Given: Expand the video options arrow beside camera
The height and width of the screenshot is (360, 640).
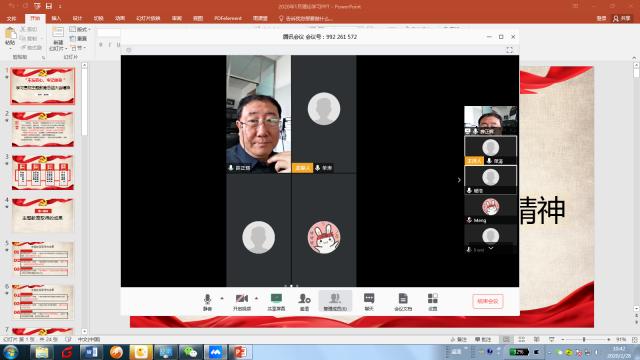Looking at the screenshot, I should [256, 298].
